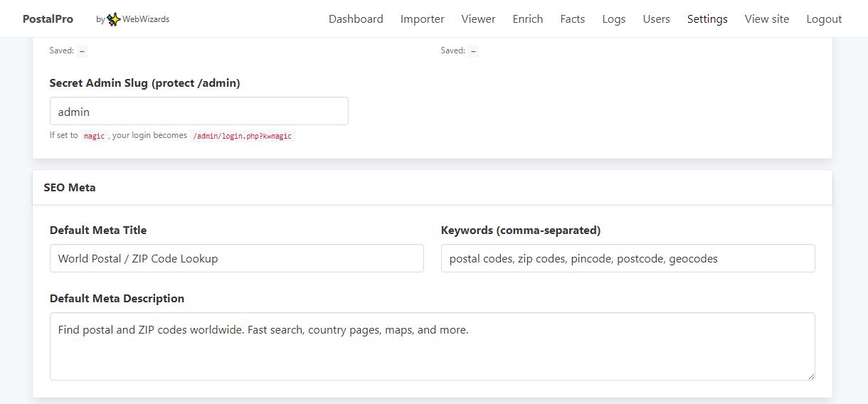Select the Keywords comma-separated input
Screen dimensions: 868x404
coord(628,259)
